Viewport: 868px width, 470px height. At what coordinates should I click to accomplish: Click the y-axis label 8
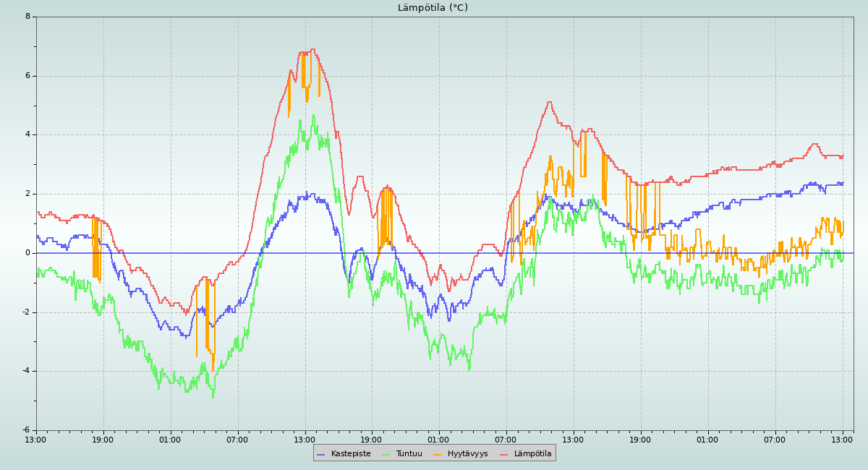[27, 17]
